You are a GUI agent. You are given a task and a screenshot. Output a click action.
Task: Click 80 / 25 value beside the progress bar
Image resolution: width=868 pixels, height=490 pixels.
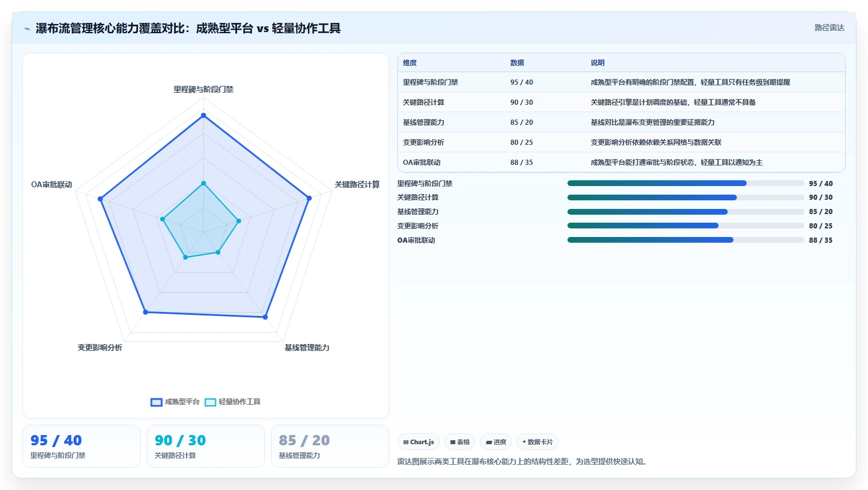coord(820,226)
